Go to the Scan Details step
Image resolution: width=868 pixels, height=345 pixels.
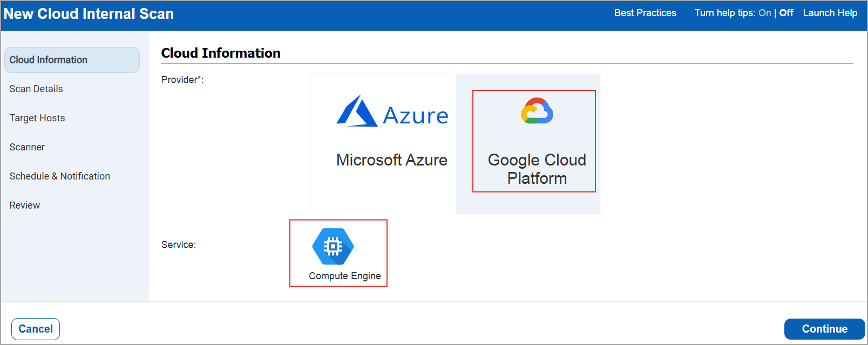pos(36,89)
